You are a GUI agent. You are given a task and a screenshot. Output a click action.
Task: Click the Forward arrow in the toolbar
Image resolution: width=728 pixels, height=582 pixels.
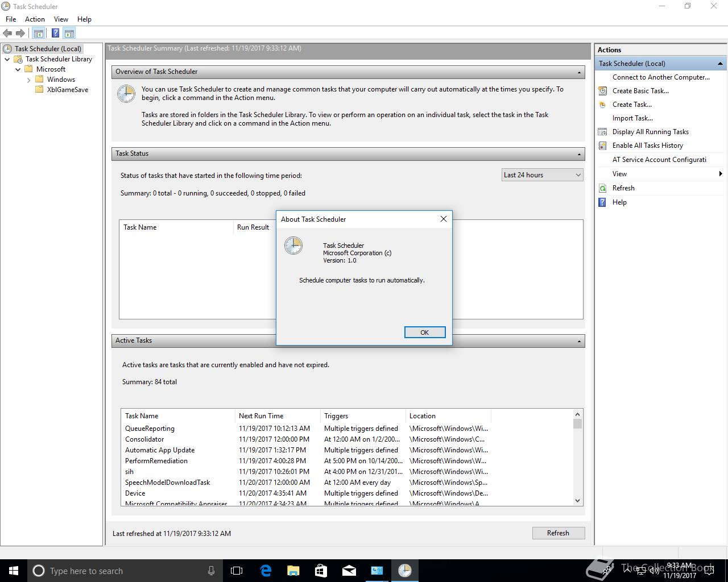20,34
